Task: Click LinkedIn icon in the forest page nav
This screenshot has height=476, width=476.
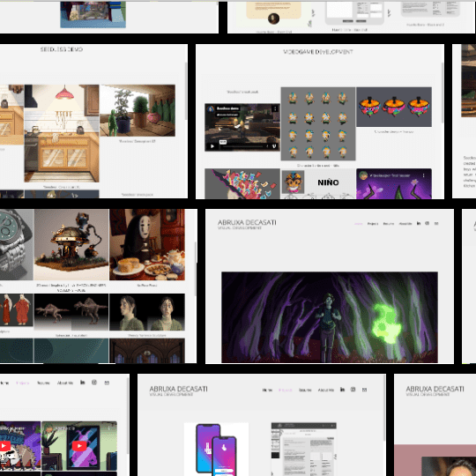Action: 419,223
